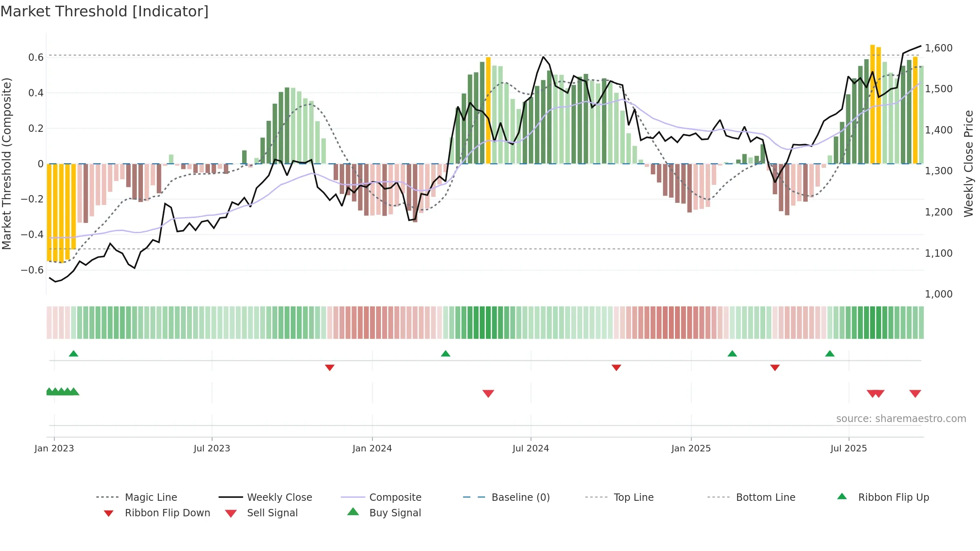The width and height of the screenshot is (980, 551).
Task: Toggle Bottom Line in the legend
Action: point(751,497)
